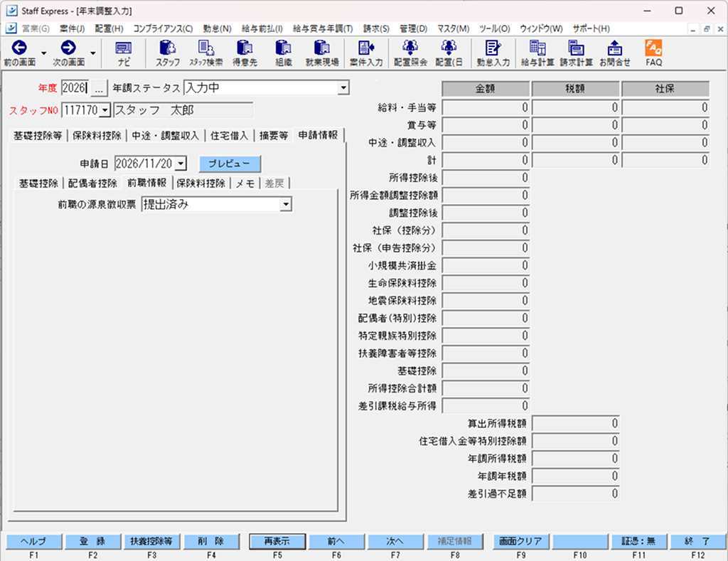Image resolution: width=728 pixels, height=561 pixels.
Task: Click the 前へ F6 button
Action: point(336,542)
